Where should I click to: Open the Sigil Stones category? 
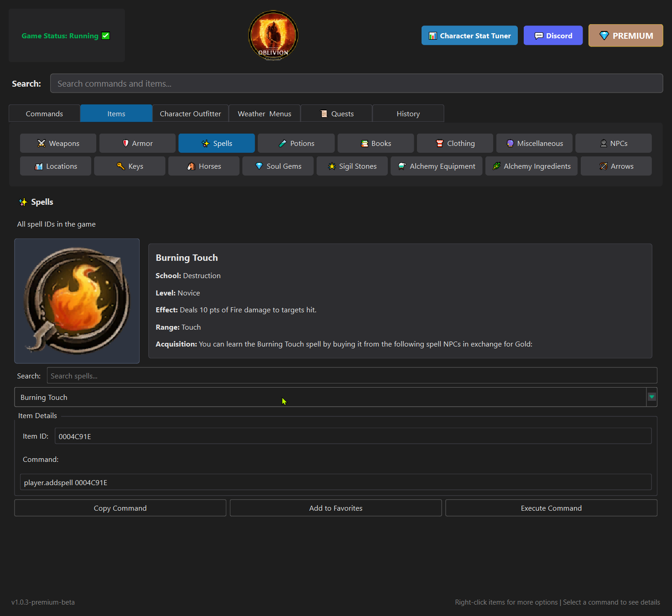(352, 166)
